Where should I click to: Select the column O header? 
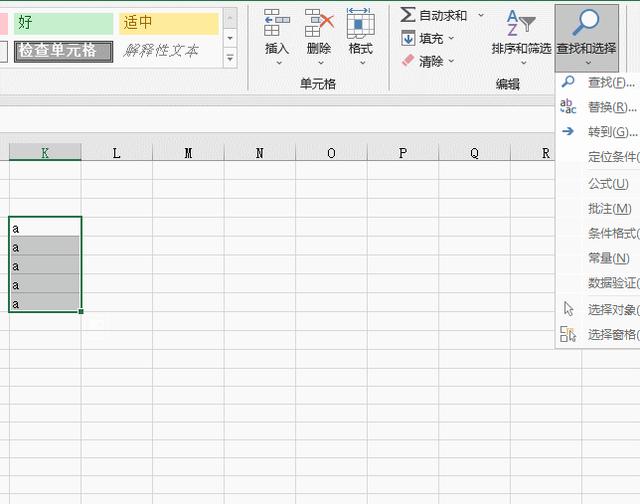331,153
